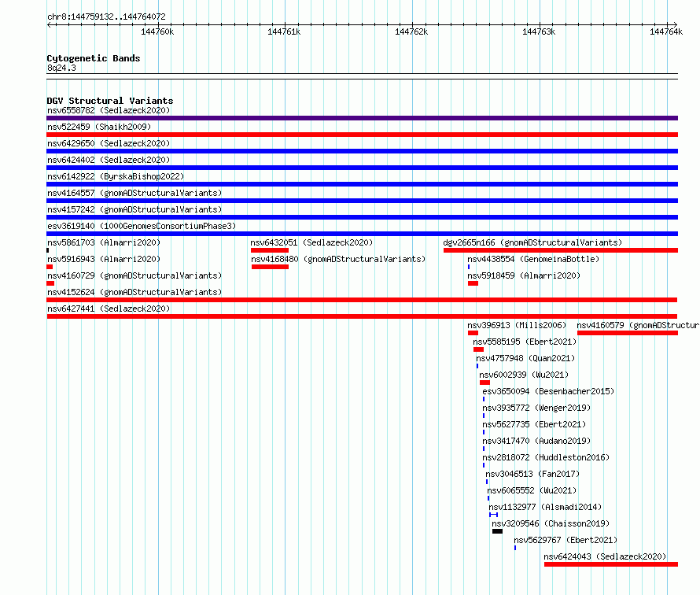
Task: Click the blue bar under esv3619140
Action: (x=362, y=234)
